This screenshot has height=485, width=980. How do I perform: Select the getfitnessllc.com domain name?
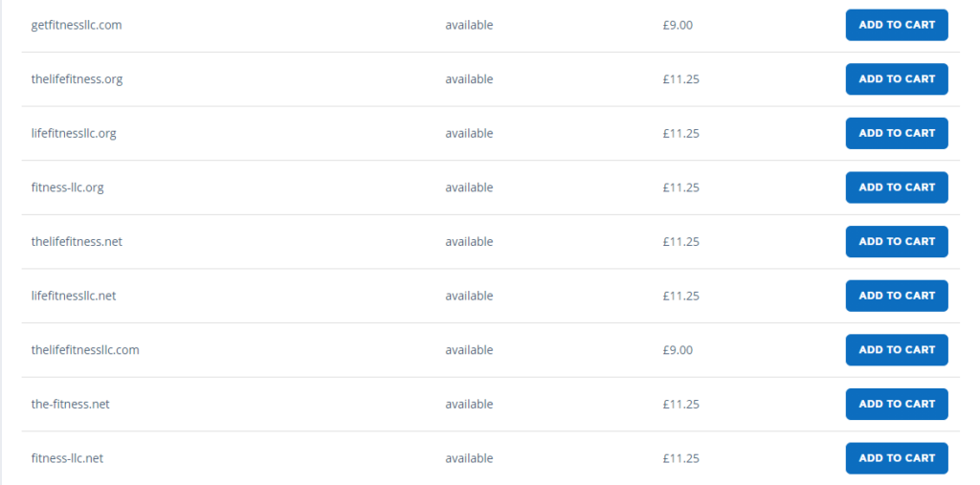point(77,26)
